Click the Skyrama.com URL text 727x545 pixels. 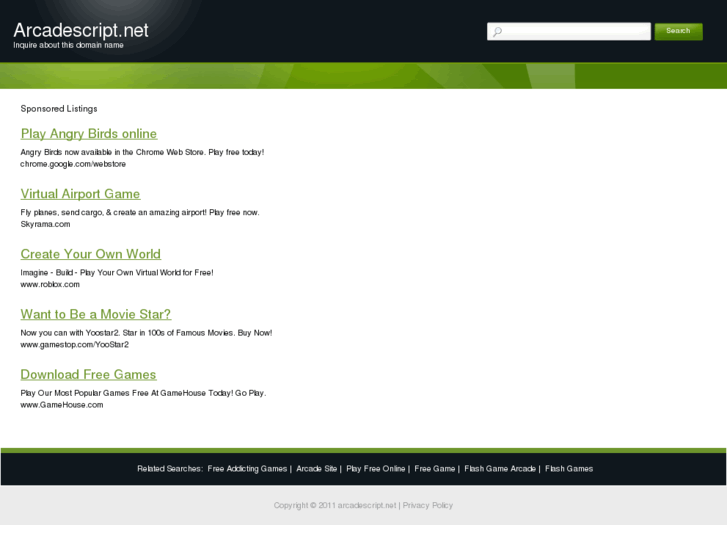point(45,224)
